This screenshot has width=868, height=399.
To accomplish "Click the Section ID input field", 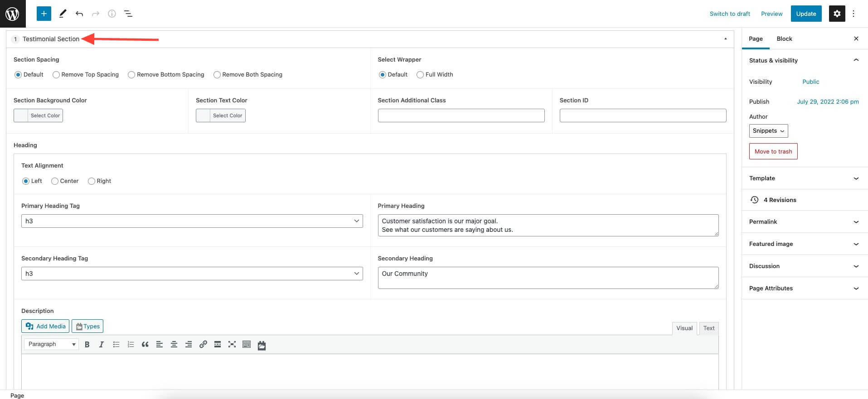I will [x=642, y=115].
